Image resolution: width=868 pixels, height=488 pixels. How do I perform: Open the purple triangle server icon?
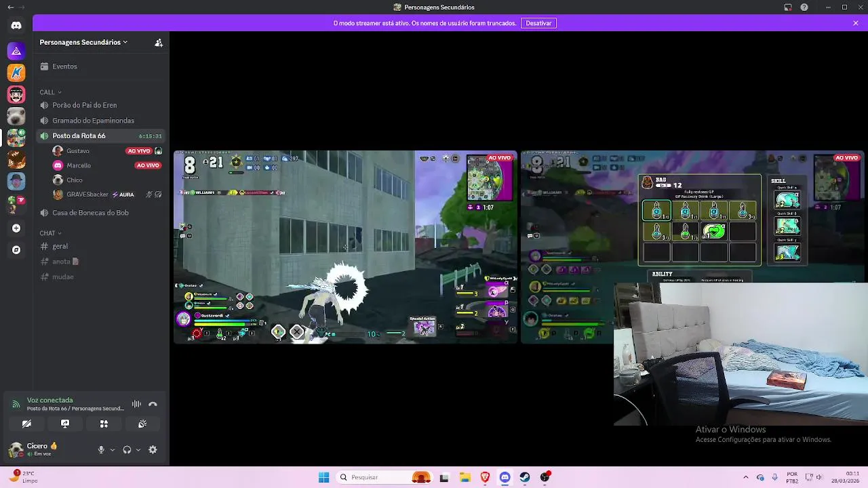16,51
